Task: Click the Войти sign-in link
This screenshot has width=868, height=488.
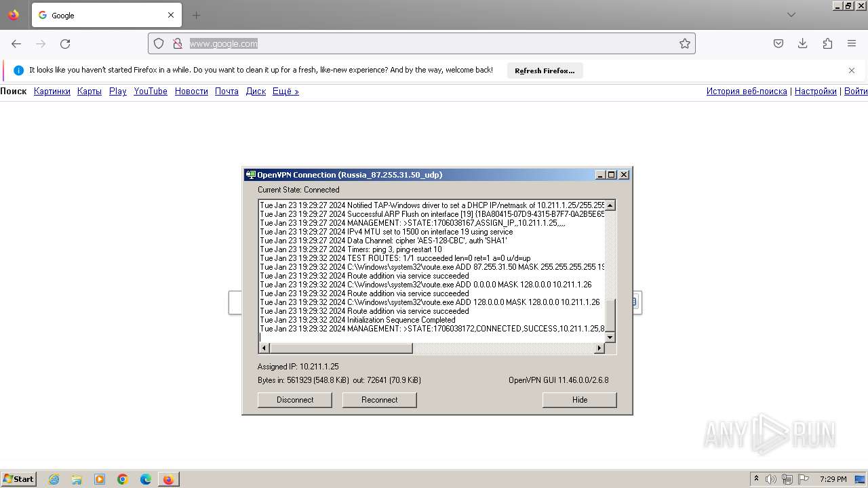Action: 856,91
